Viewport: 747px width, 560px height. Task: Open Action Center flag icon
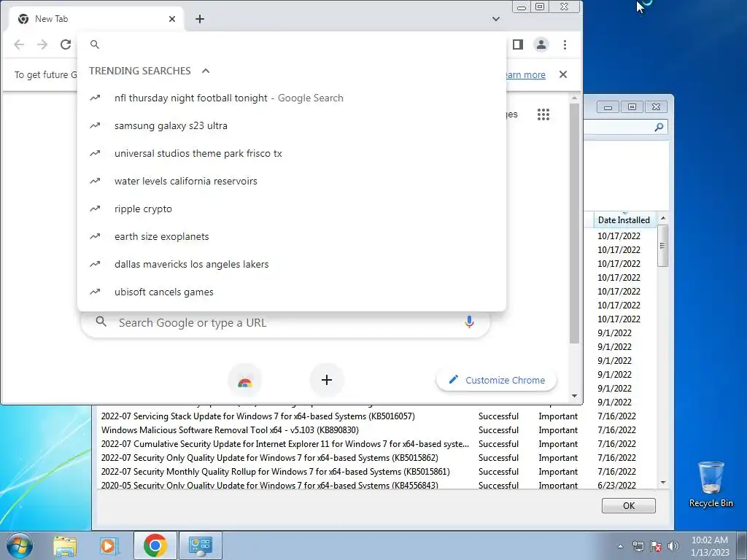656,546
